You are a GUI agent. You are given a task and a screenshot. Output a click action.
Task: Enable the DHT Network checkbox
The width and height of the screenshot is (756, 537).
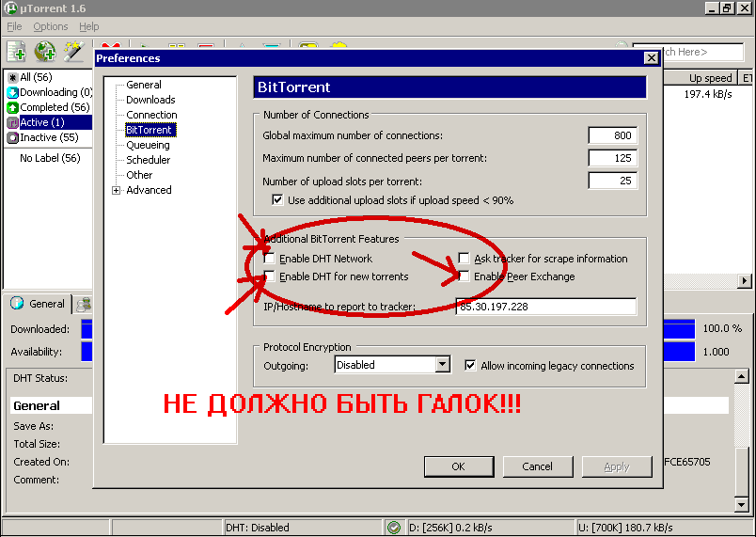click(x=269, y=259)
